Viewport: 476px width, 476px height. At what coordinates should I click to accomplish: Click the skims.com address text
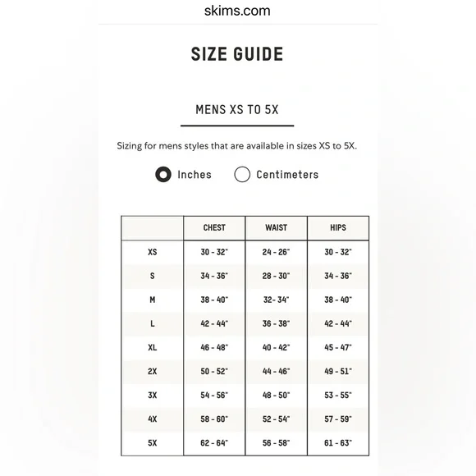tap(237, 11)
